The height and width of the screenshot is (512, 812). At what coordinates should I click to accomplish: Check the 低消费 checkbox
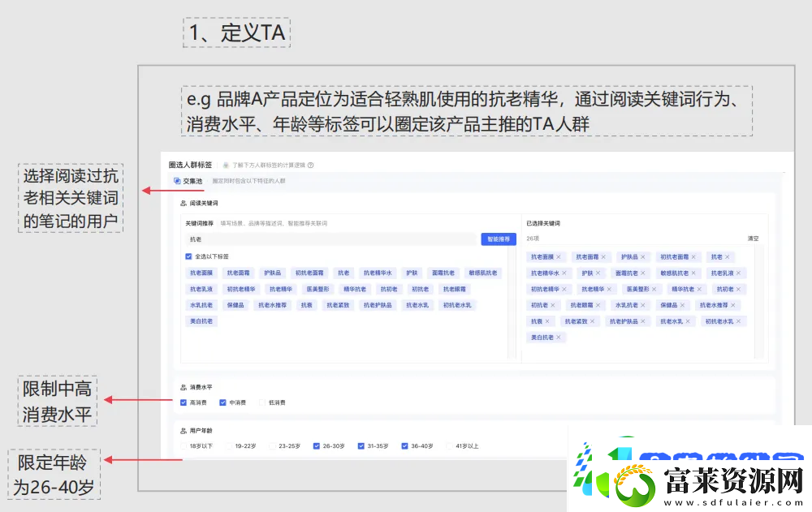262,402
